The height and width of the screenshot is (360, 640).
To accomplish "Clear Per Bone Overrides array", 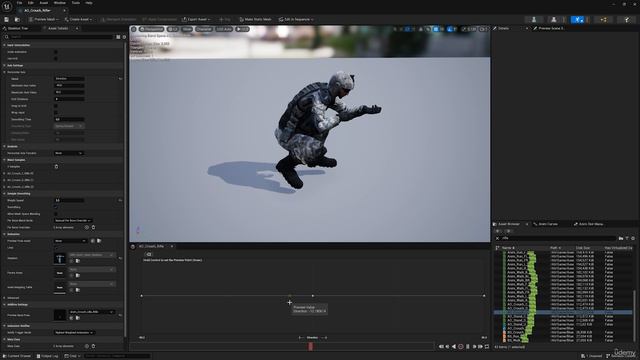I will 93,227.
